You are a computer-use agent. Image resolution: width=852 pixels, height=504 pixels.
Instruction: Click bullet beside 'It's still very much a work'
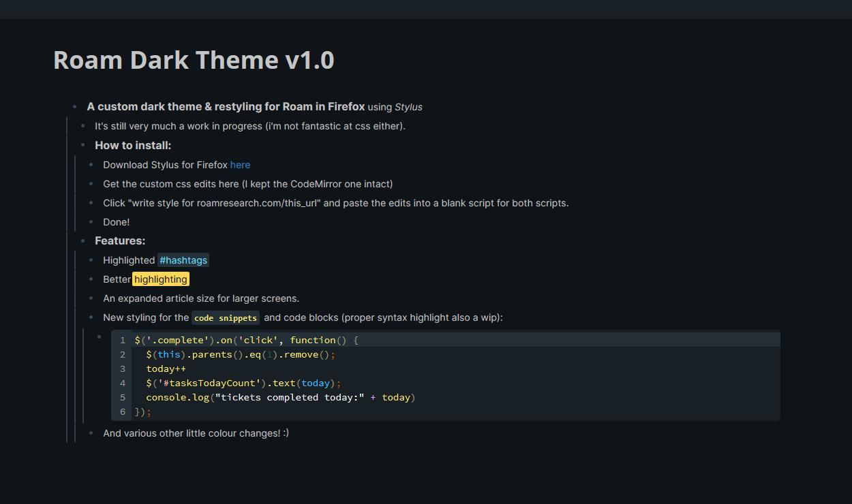pyautogui.click(x=82, y=126)
